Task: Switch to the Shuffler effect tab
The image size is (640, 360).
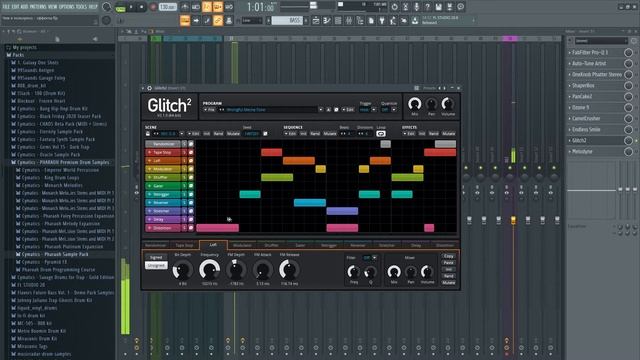Action: [x=271, y=245]
